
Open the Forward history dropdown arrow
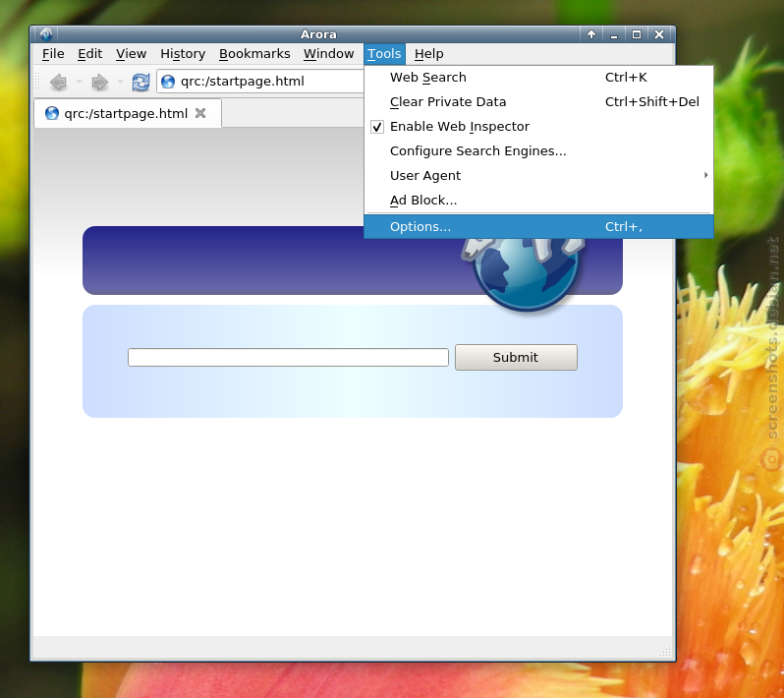(120, 81)
